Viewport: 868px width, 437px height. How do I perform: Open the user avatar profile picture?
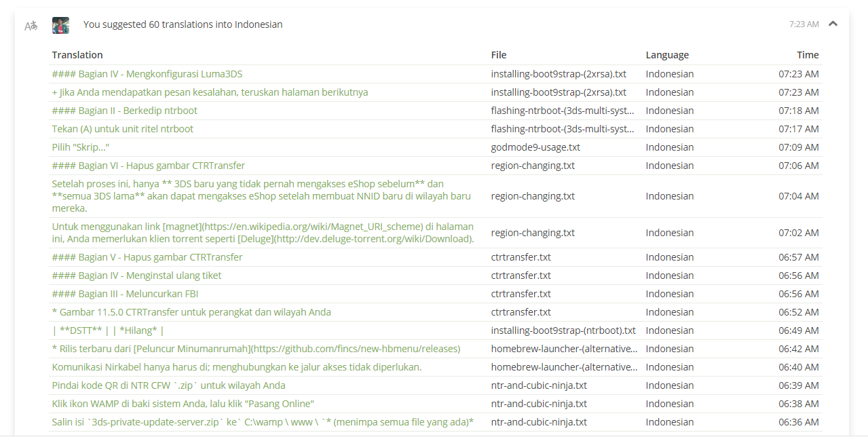tap(60, 25)
